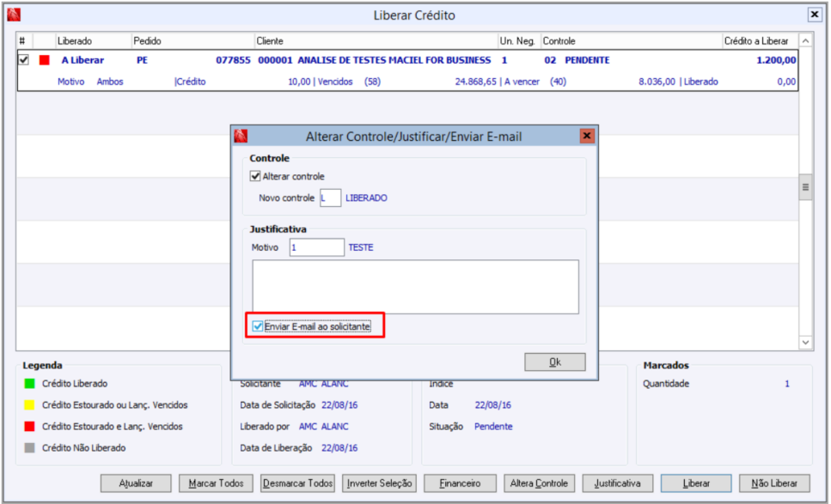The width and height of the screenshot is (831, 504).
Task: Click the 1.200,00 credit value
Action: pyautogui.click(x=776, y=60)
